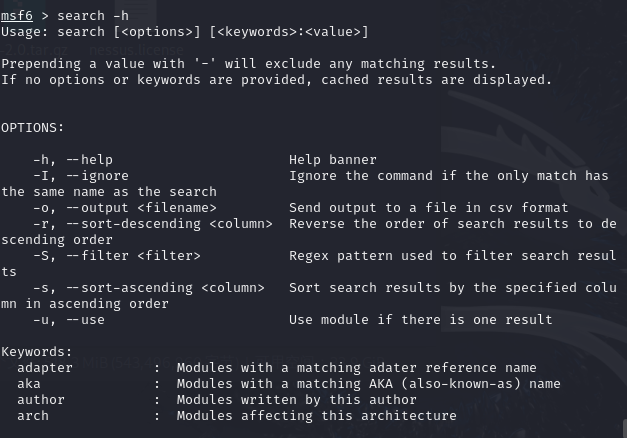
Task: Click the '-h, --help' option
Action: (x=73, y=160)
